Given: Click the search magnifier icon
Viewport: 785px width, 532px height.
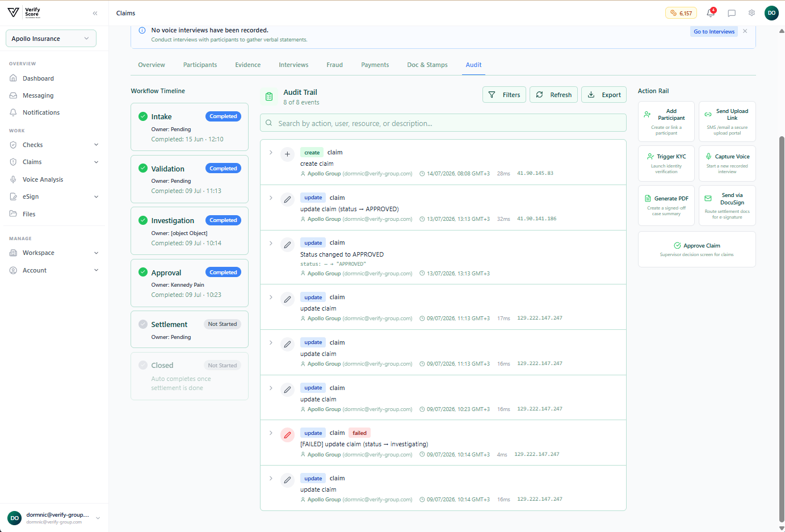Looking at the screenshot, I should pos(269,123).
